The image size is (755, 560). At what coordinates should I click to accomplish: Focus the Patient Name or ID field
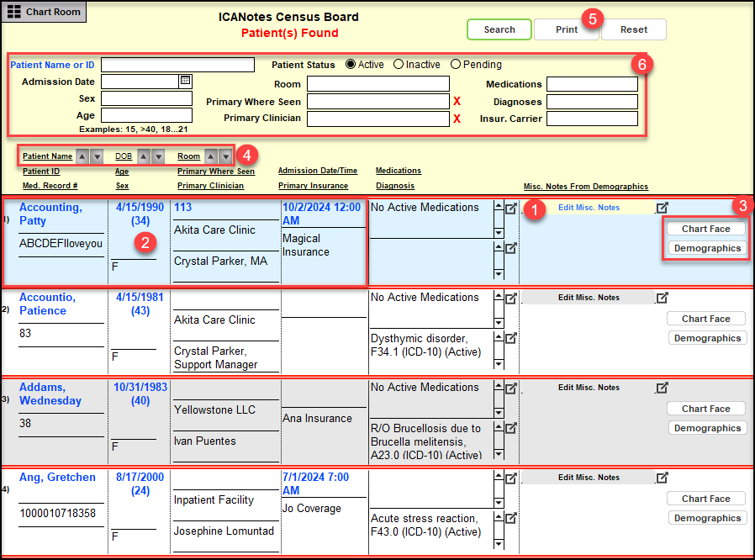177,66
